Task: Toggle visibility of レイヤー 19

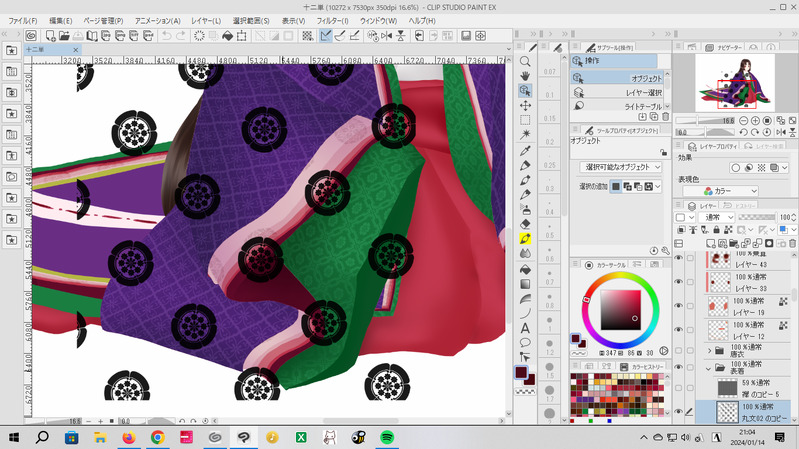Action: click(x=680, y=305)
